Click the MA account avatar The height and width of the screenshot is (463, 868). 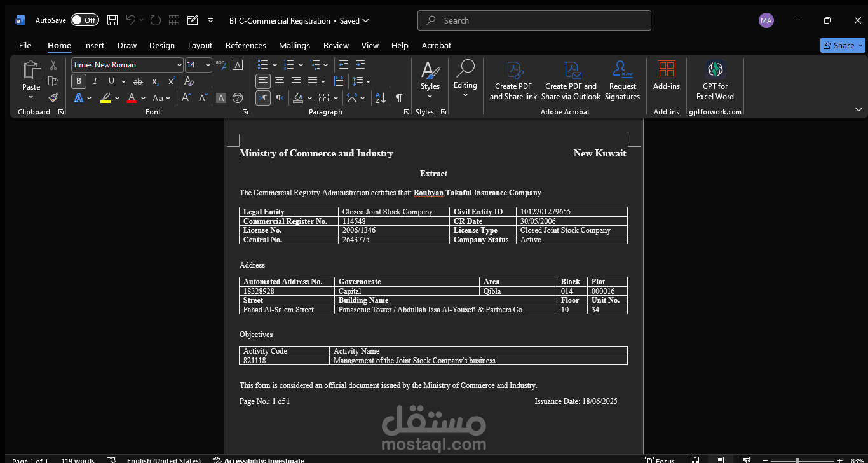pos(766,20)
